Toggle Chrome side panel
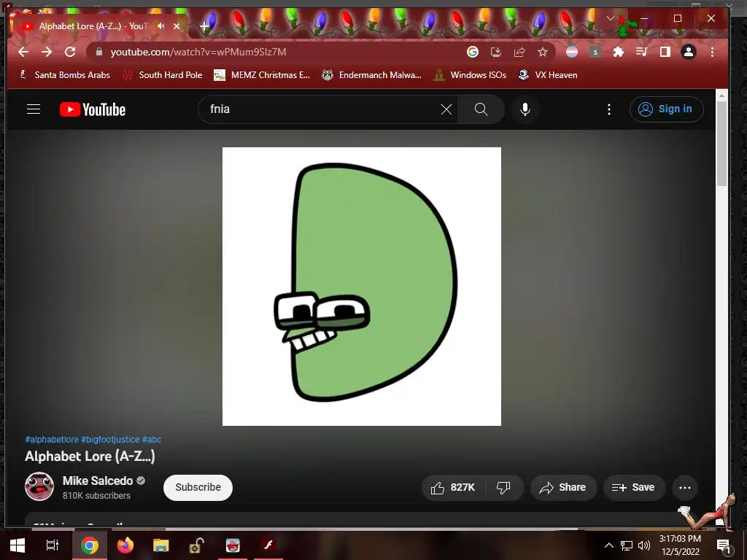 tap(665, 52)
